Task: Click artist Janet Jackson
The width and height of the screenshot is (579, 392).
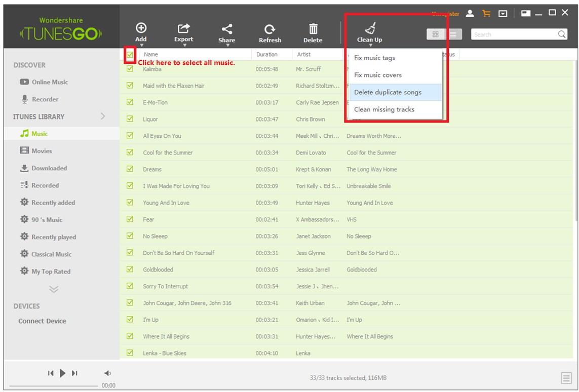Action: [x=313, y=236]
